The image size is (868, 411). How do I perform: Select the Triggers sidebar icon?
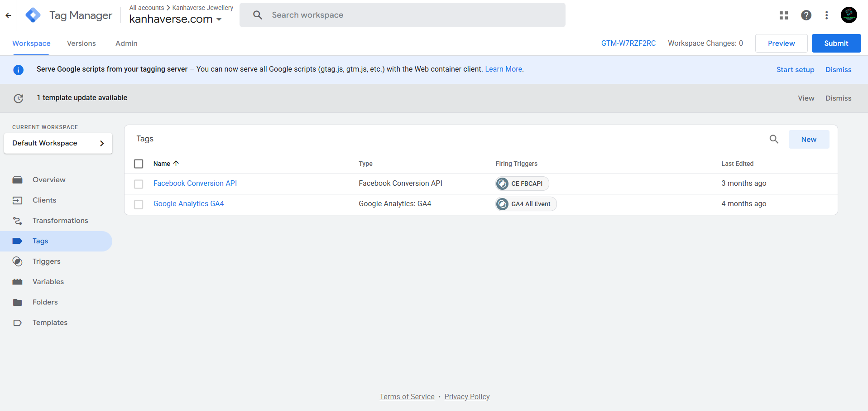pyautogui.click(x=17, y=261)
